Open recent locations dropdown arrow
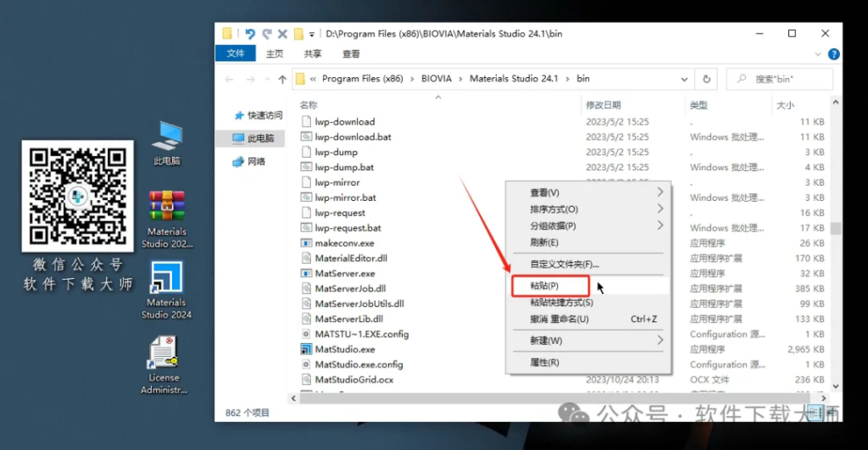The width and height of the screenshot is (868, 450). pyautogui.click(x=267, y=80)
